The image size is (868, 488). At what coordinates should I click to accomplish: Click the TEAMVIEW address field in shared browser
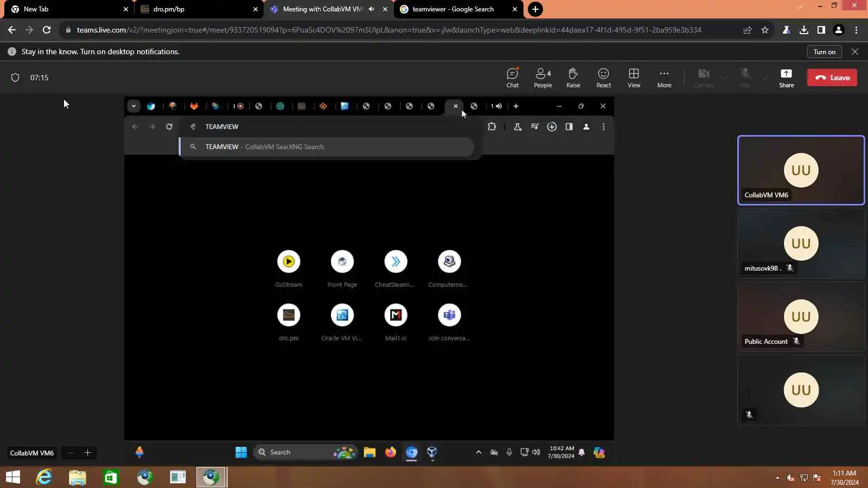coord(331,127)
